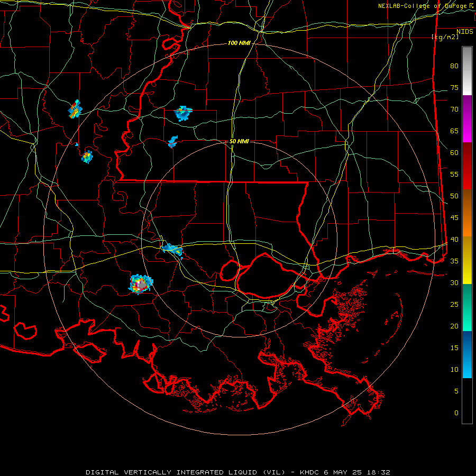Click the 55 value on the VIL scale

click(x=454, y=174)
